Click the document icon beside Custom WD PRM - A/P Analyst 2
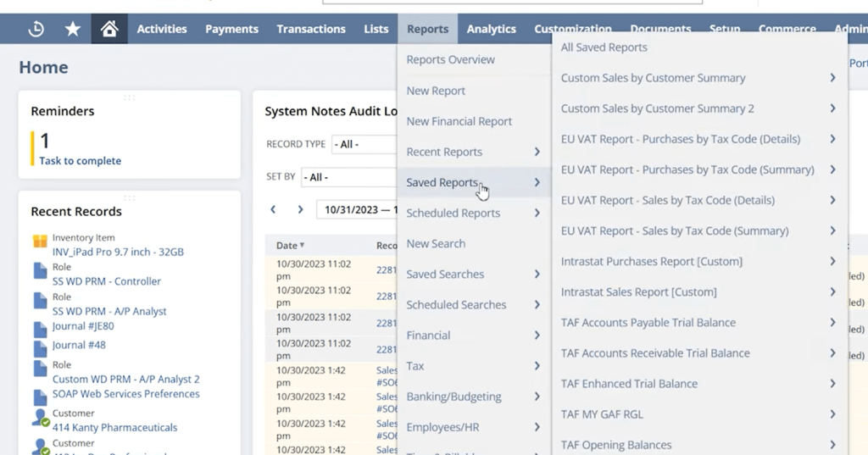This screenshot has width=868, height=455. click(40, 369)
